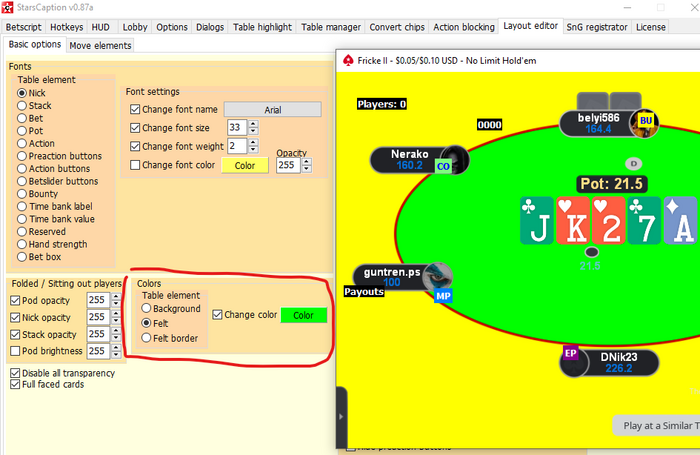This screenshot has height=455, width=700.
Task: Open the Convert chips tab
Action: point(397,27)
